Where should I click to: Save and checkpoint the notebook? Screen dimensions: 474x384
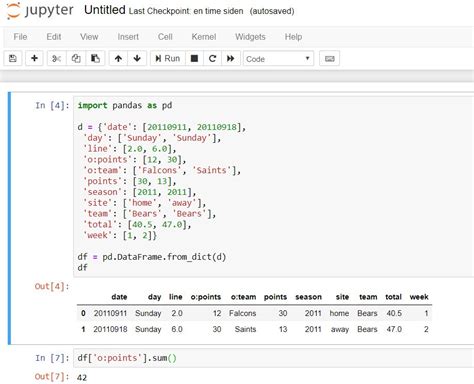point(13,59)
